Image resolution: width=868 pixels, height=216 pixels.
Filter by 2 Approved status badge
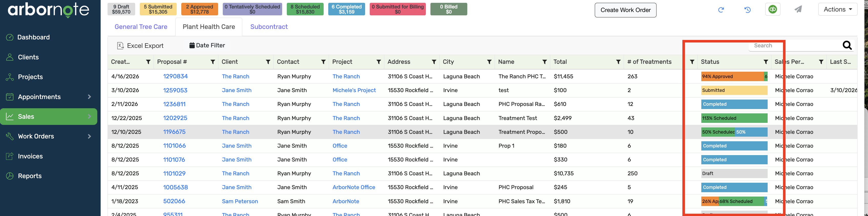(199, 9)
